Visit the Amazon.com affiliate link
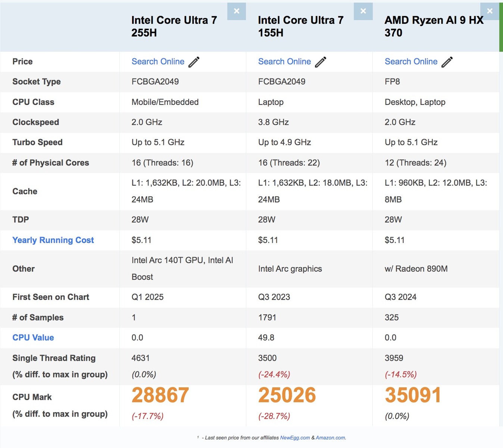 330,437
